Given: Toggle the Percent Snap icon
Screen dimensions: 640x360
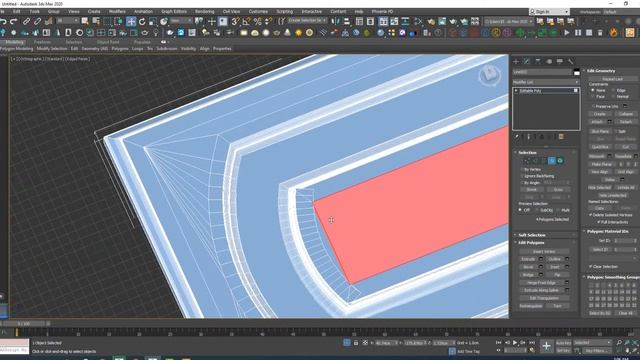Looking at the screenshot, I should pyautogui.click(x=258, y=21).
